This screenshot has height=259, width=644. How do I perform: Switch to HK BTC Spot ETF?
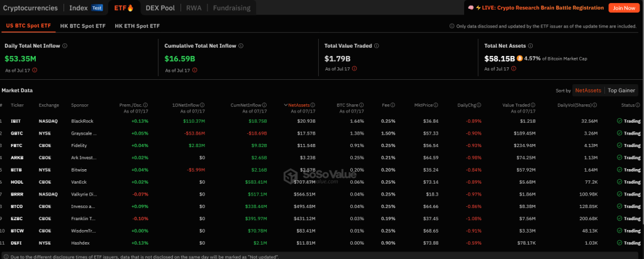pos(83,26)
